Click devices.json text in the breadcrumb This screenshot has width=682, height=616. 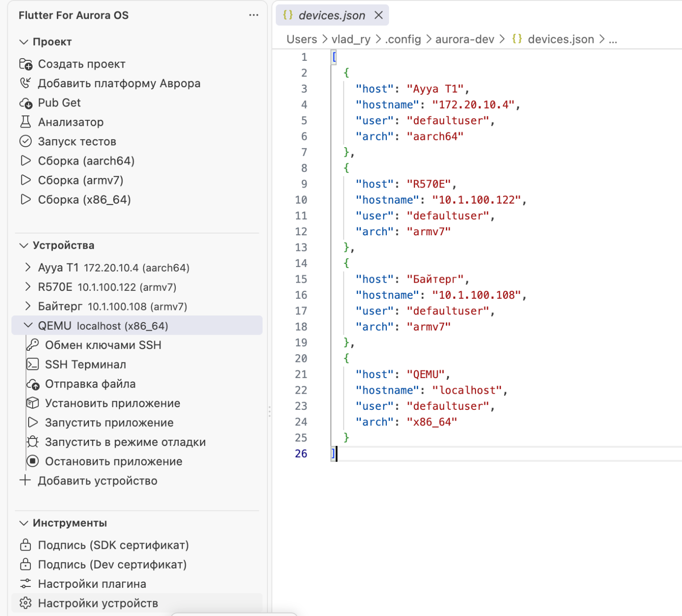pyautogui.click(x=561, y=39)
